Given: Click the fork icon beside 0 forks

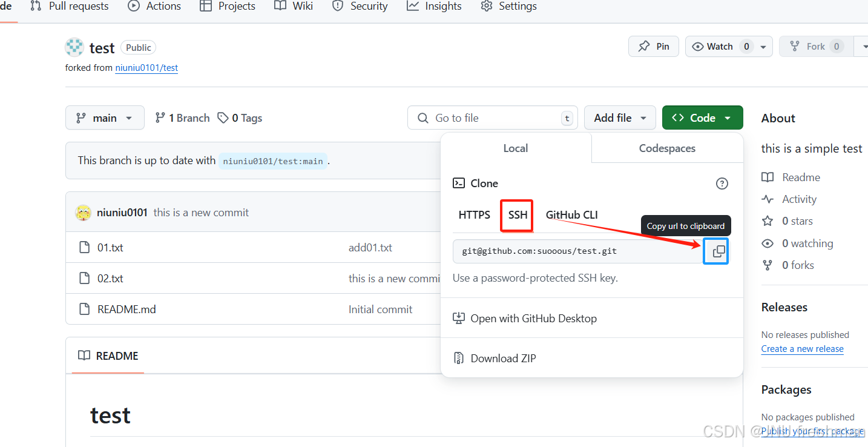Looking at the screenshot, I should (768, 265).
